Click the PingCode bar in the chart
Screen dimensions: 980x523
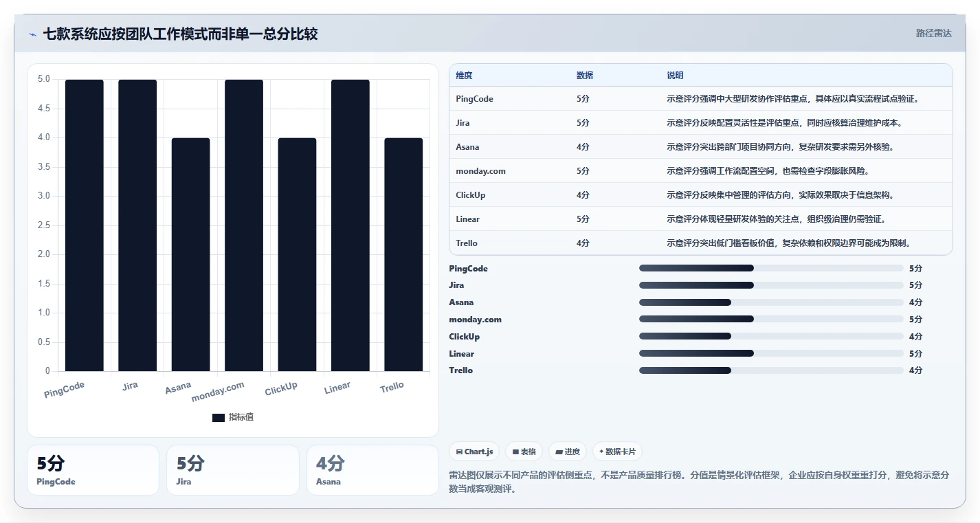(x=85, y=225)
